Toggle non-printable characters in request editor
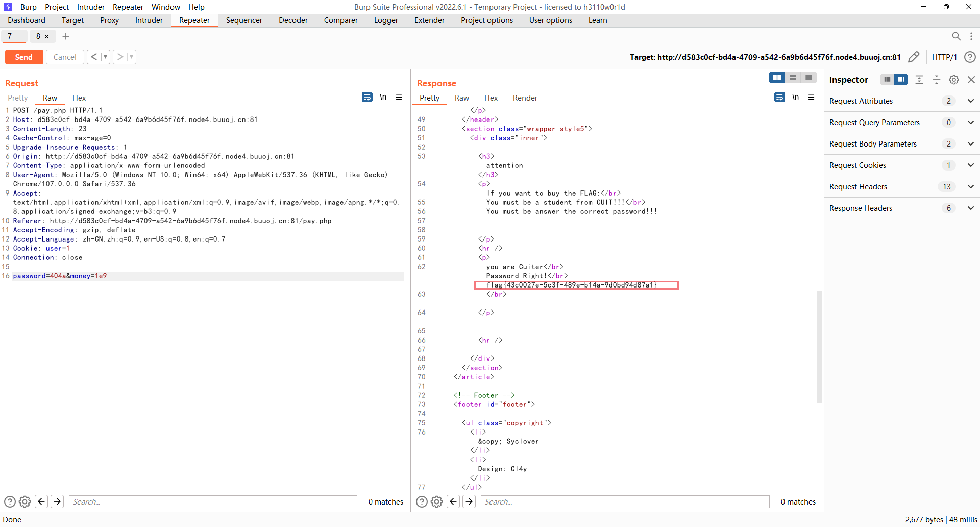 tap(383, 97)
